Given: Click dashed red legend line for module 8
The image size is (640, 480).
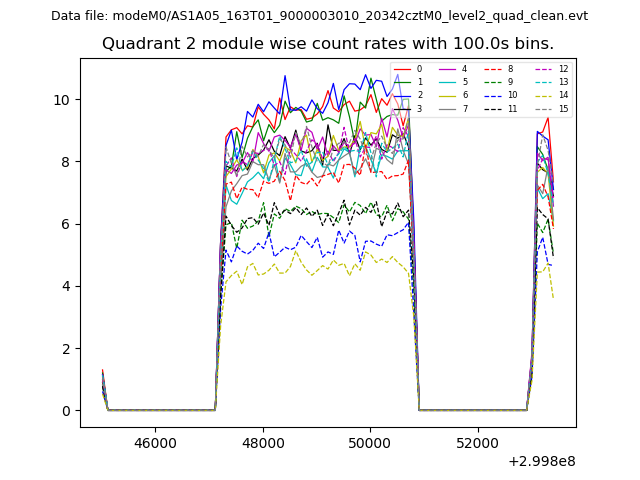Looking at the screenshot, I should tap(493, 69).
